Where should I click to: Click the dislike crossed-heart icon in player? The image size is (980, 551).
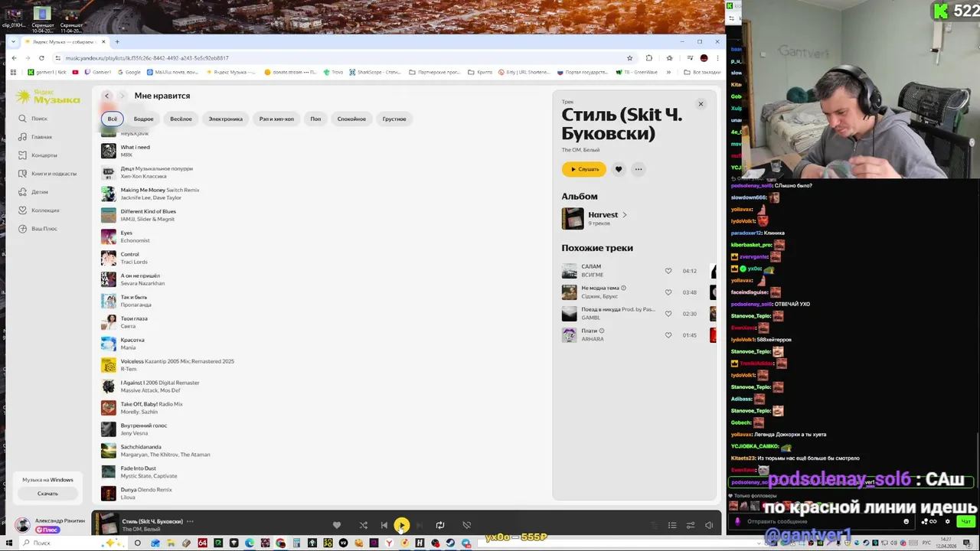click(x=466, y=525)
